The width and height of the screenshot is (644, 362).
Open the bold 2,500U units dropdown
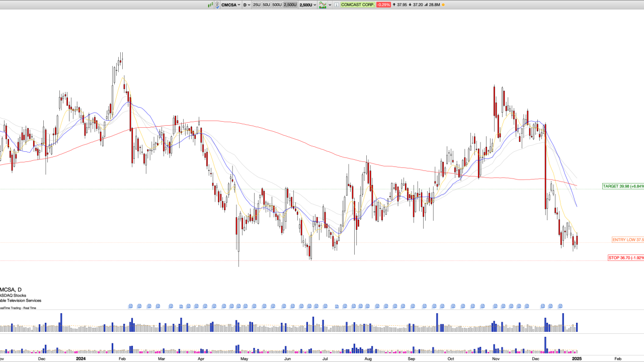[x=308, y=5]
